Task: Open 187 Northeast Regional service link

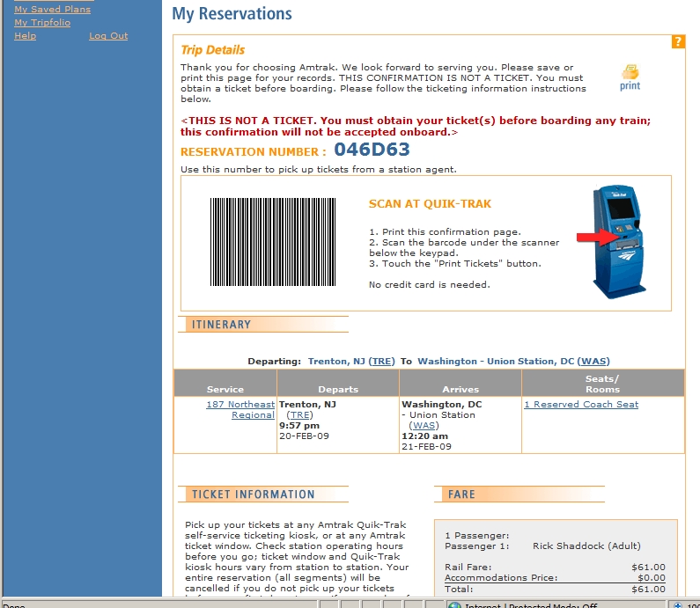Action: tap(240, 409)
